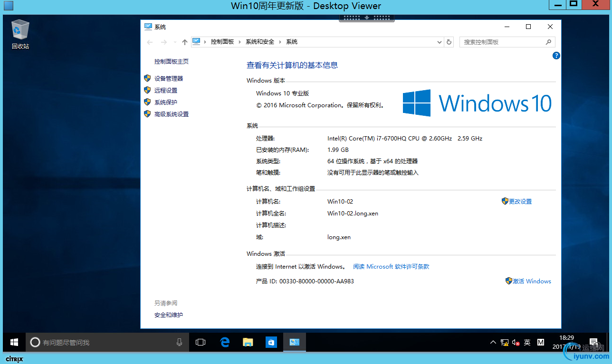Click shield icon beside 设备管理器
The height and width of the screenshot is (364, 612).
pos(147,78)
